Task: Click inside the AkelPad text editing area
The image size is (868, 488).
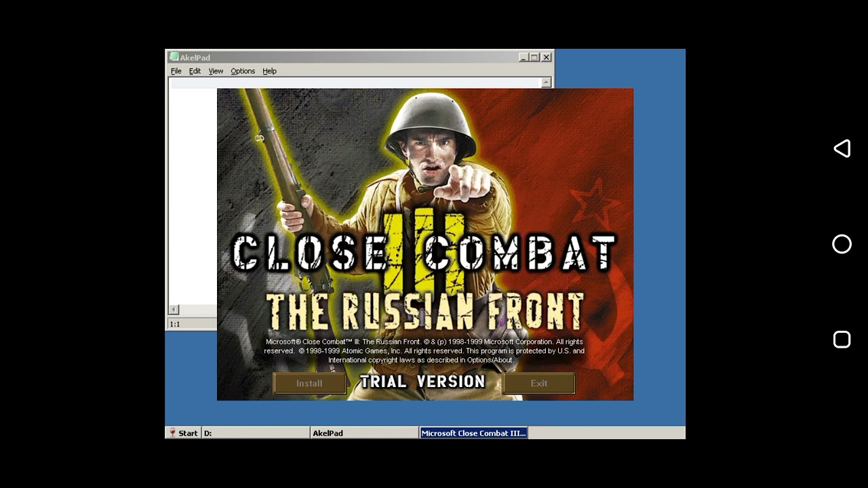Action: (193, 197)
